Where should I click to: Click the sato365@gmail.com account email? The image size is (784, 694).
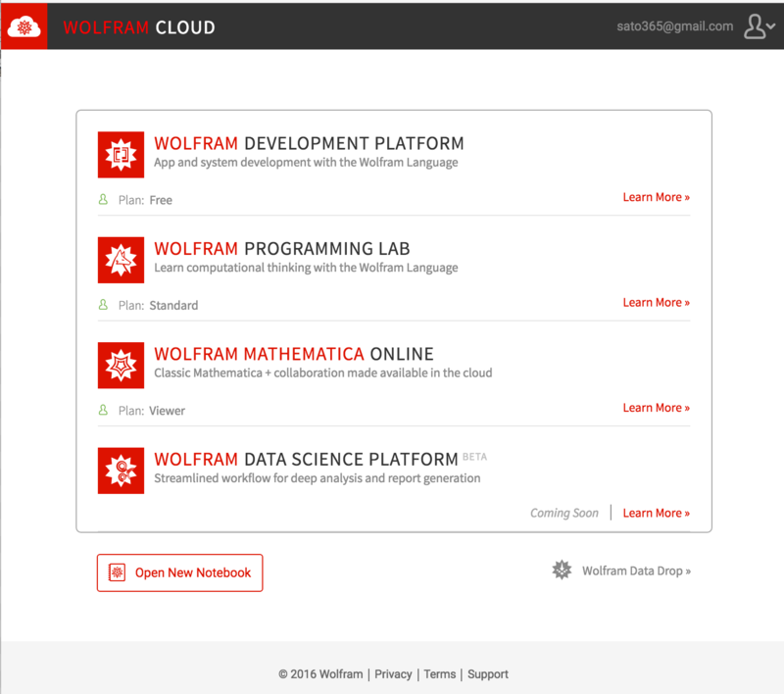(x=674, y=26)
